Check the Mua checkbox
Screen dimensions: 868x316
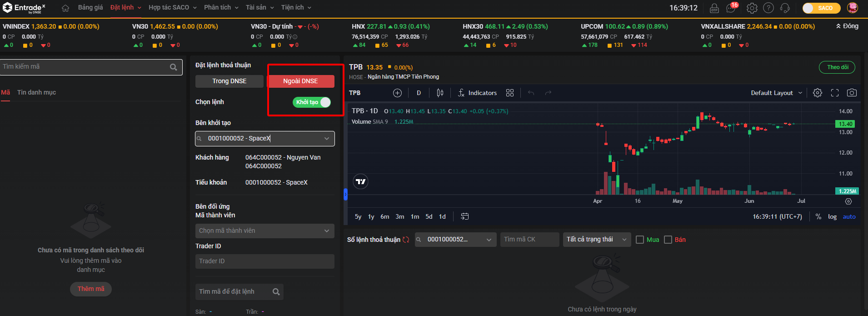[640, 240]
